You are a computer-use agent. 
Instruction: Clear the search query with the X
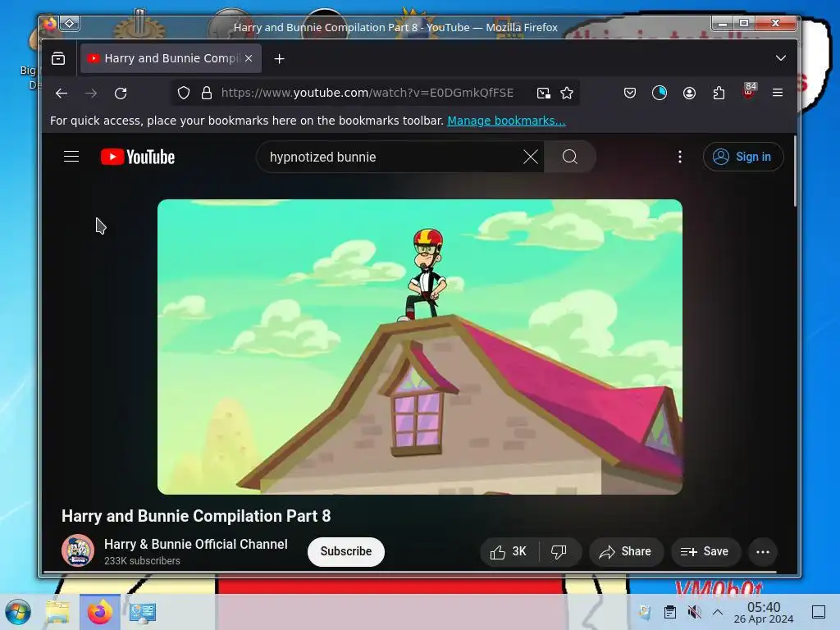pos(531,157)
